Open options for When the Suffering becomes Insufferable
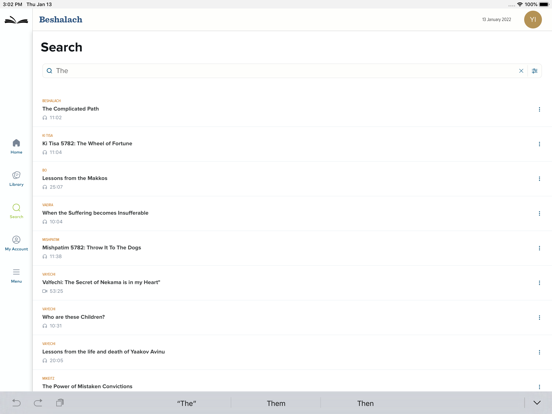552x414 pixels. [x=539, y=213]
